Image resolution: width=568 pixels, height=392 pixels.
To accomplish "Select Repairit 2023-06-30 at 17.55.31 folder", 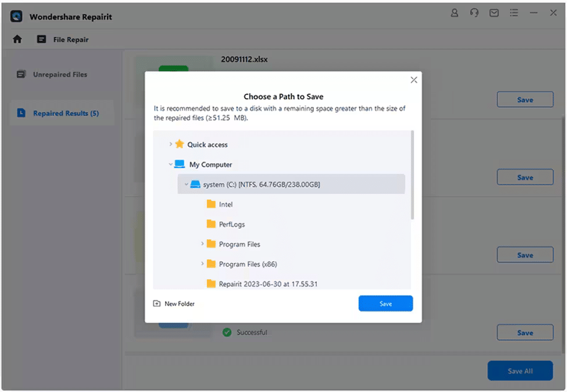I will coord(268,284).
